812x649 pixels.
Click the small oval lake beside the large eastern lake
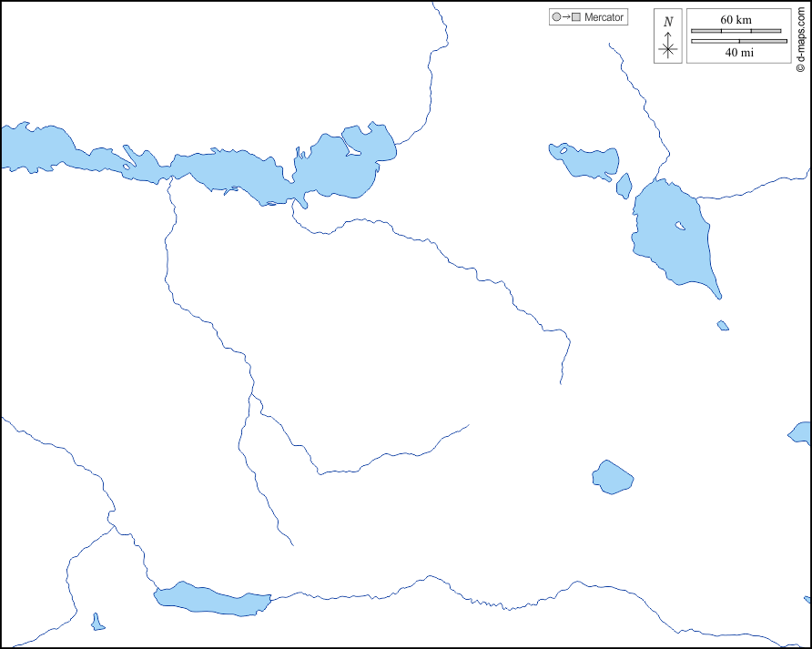(624, 186)
